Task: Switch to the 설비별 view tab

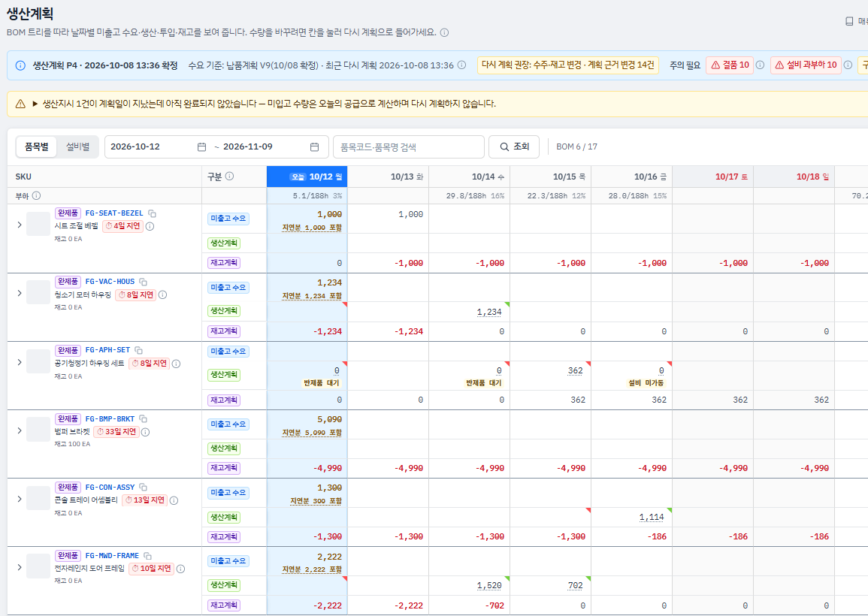Action: pos(77,146)
